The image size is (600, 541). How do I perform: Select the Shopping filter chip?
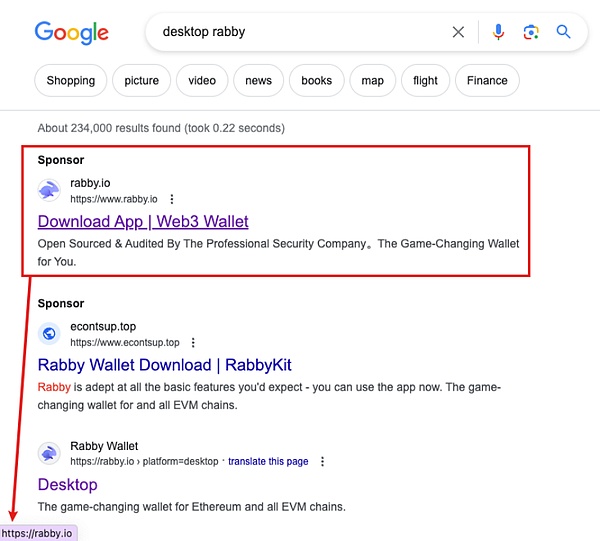tap(70, 81)
